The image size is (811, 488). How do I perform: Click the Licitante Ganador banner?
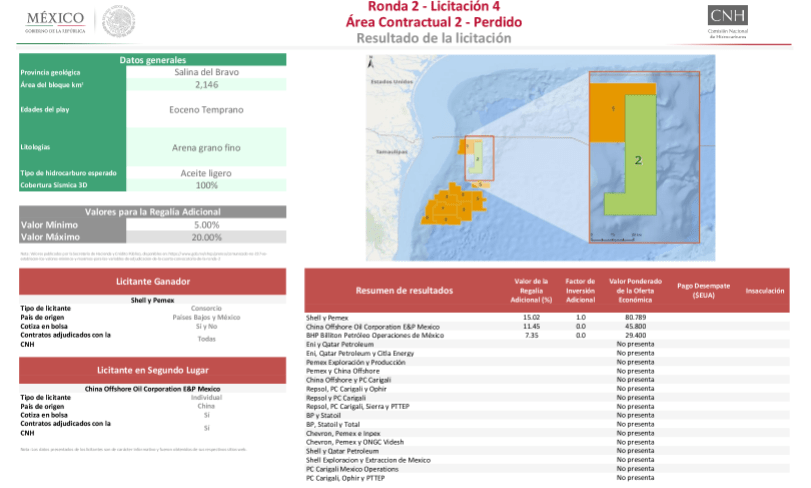153,282
